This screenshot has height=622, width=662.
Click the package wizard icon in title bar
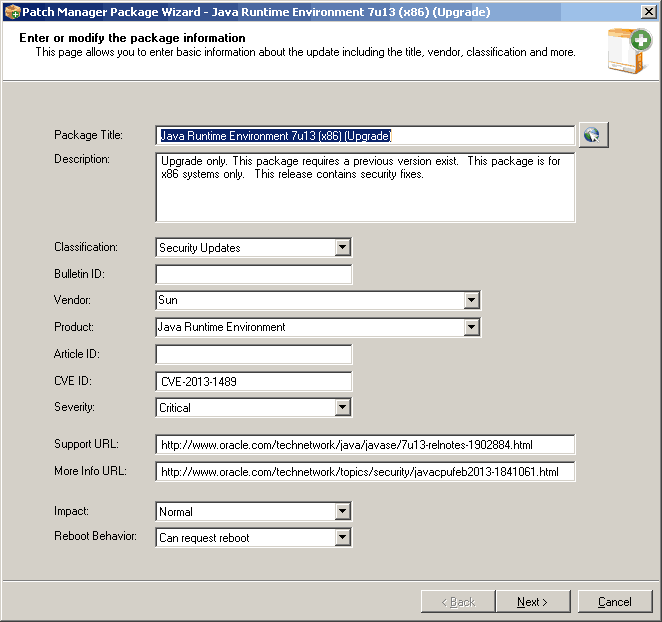tap(12, 11)
